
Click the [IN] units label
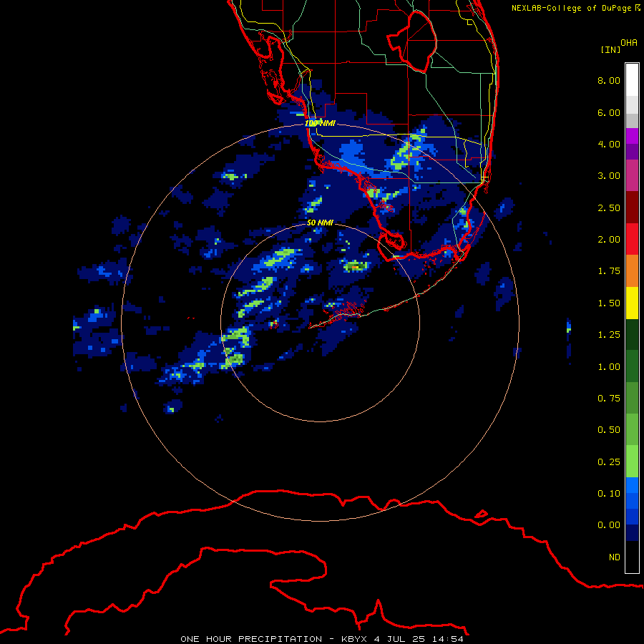point(610,49)
